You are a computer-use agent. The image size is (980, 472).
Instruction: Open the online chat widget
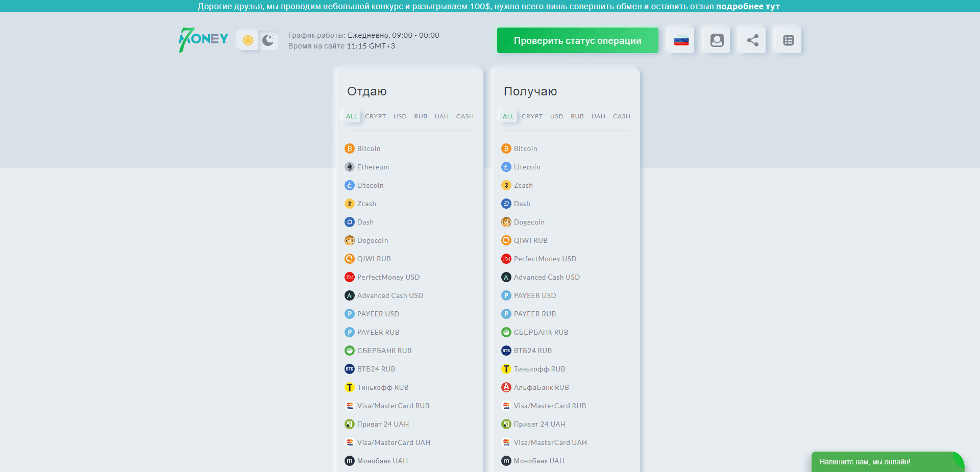coord(887,462)
